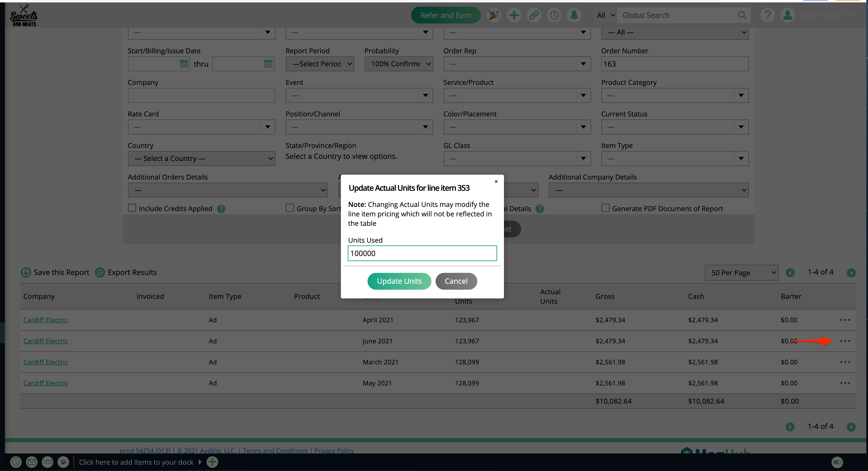868x471 pixels.
Task: Toggle Include Credits Applied checkbox
Action: (132, 208)
